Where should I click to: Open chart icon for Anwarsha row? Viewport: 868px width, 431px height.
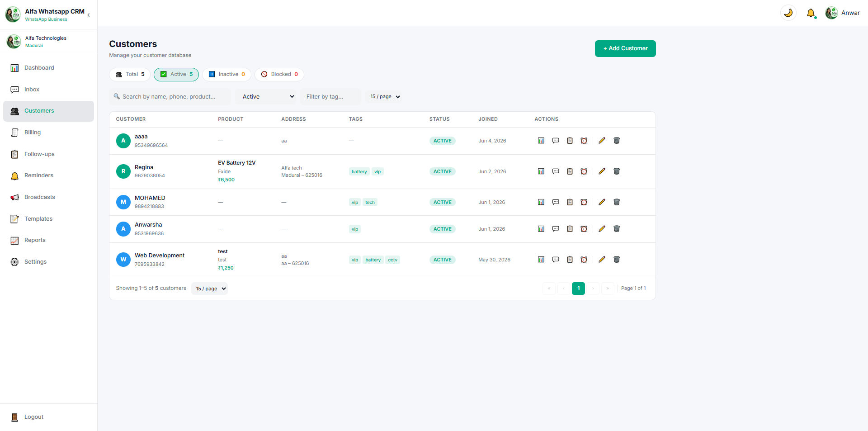tap(541, 229)
